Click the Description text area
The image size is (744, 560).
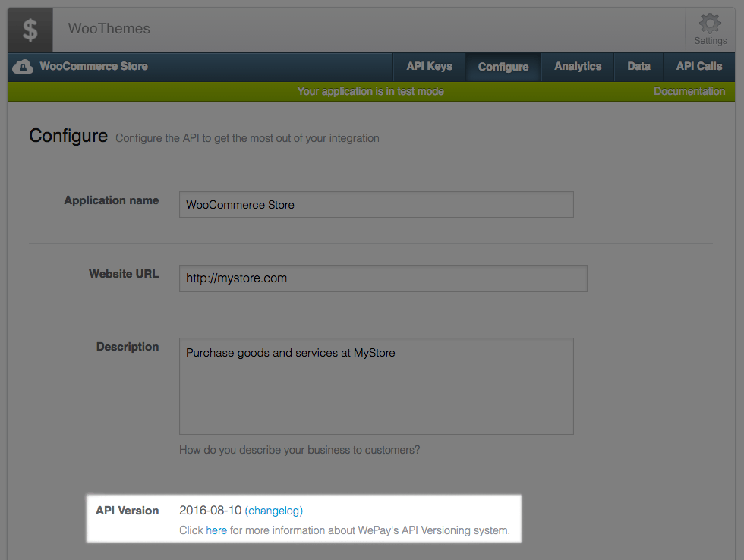tap(376, 385)
